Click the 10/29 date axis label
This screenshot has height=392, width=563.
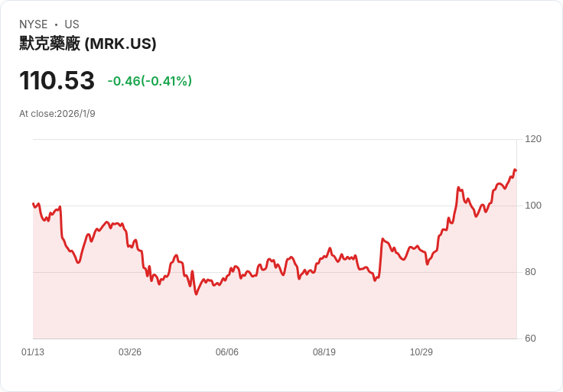(x=421, y=352)
